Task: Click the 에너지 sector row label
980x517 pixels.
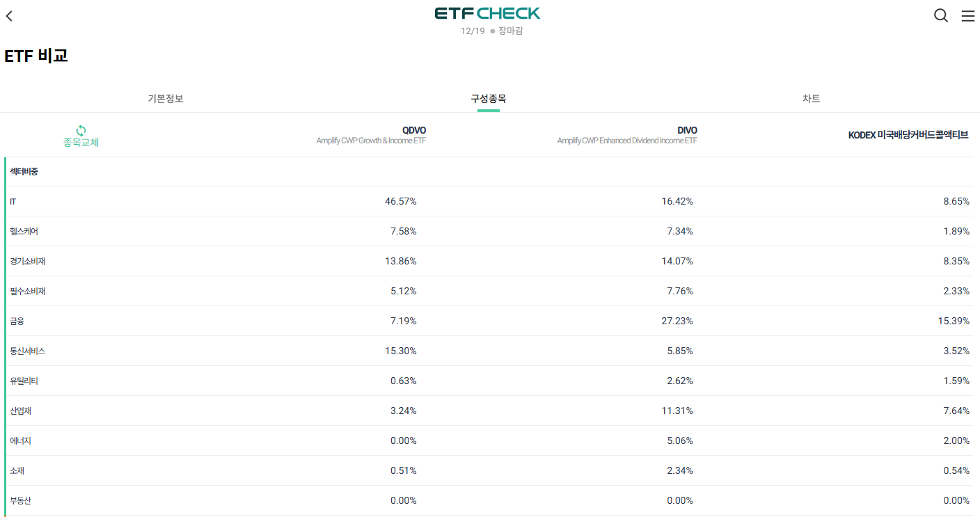Action: click(x=20, y=441)
